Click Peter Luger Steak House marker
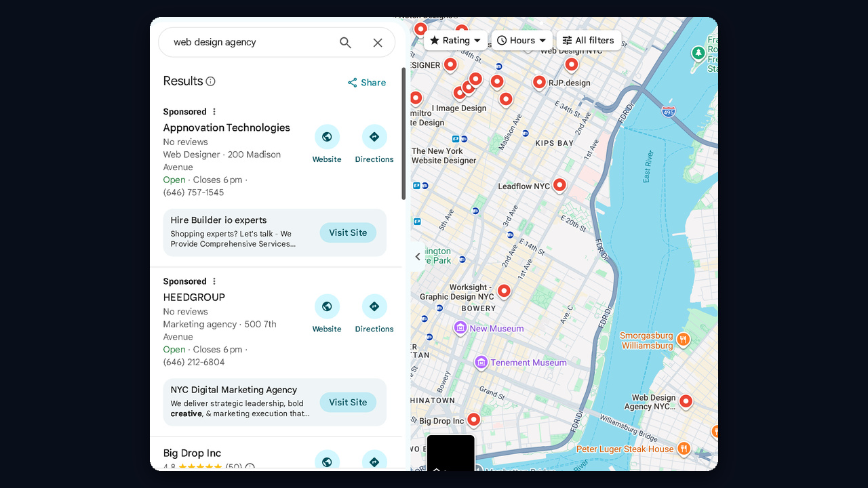 click(x=684, y=448)
